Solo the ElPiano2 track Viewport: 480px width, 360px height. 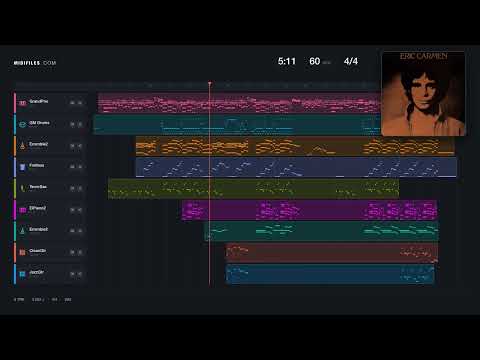pyautogui.click(x=80, y=210)
